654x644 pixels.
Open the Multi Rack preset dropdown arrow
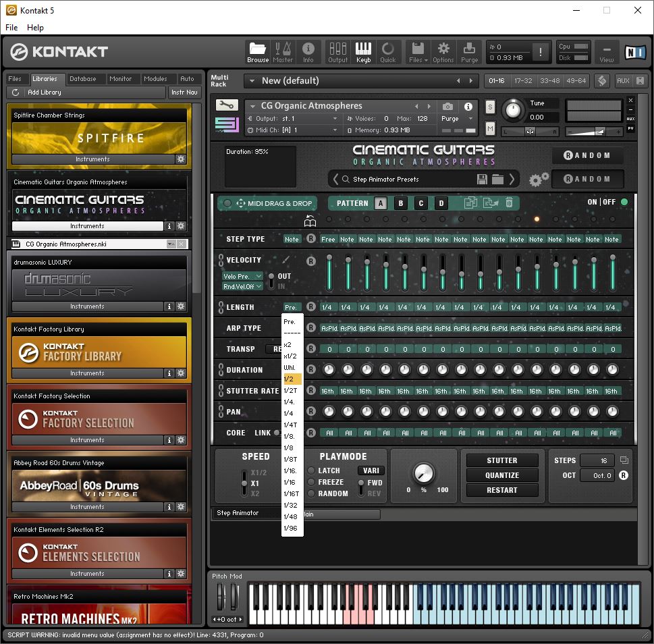252,81
